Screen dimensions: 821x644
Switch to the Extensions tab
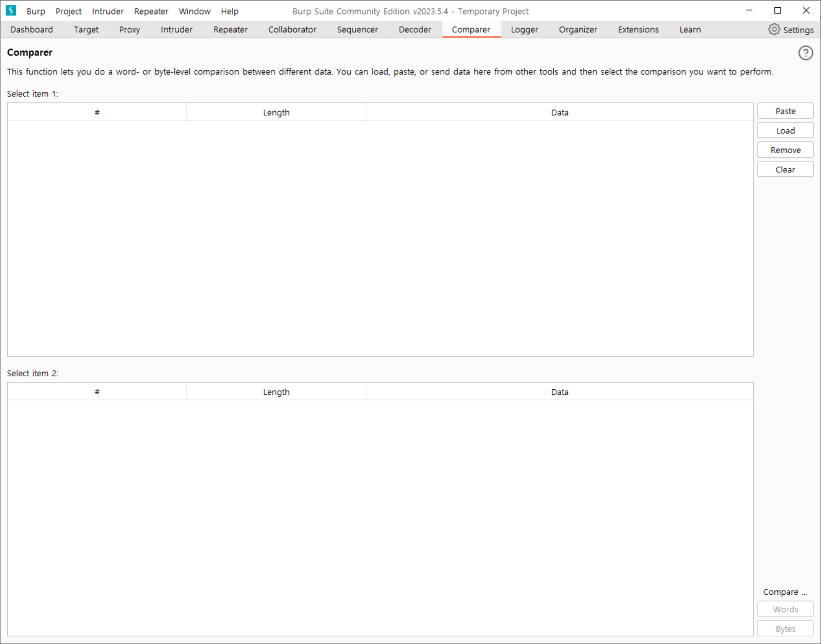[638, 30]
